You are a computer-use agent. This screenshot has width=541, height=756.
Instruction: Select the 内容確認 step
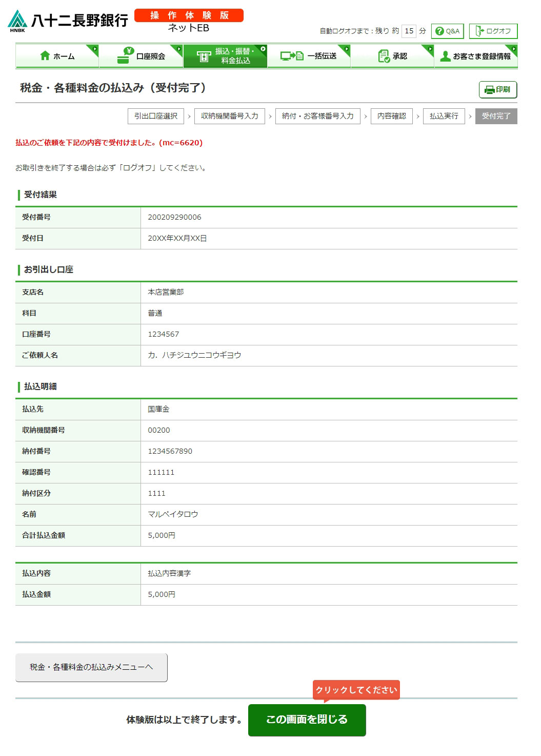[x=391, y=116]
